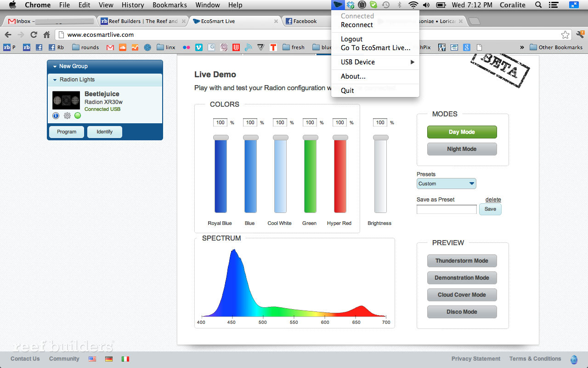
Task: Switch to the Reef Builders tab
Action: 143,21
